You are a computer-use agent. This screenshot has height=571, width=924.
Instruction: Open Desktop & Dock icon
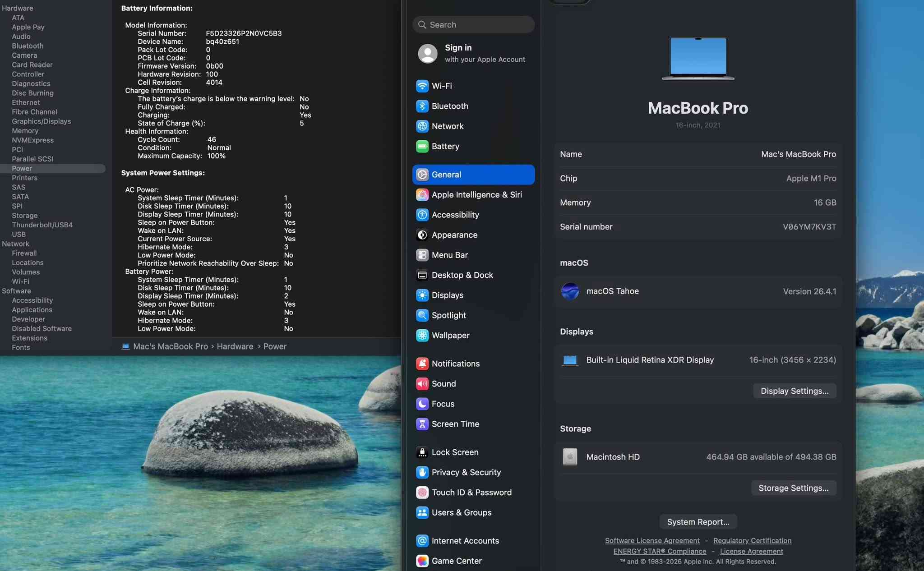tap(422, 275)
